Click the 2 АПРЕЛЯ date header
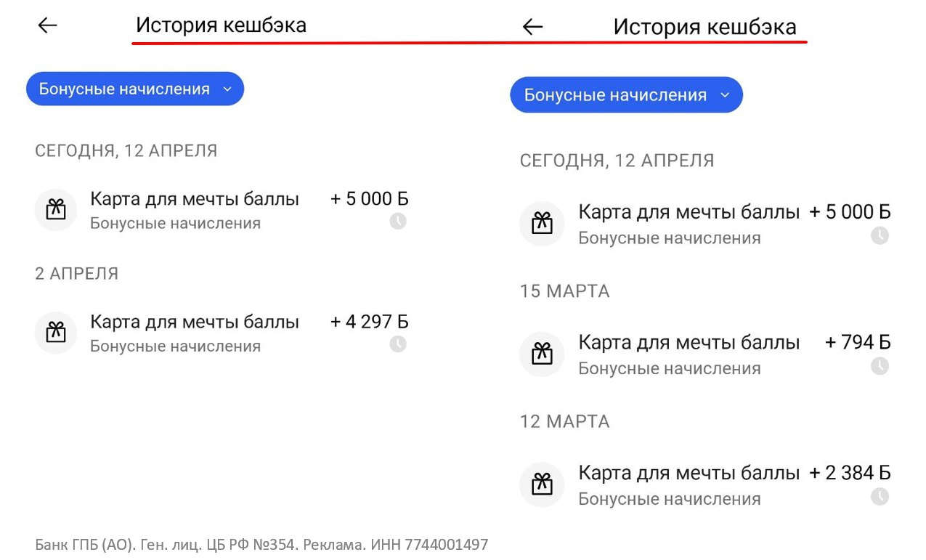This screenshot has width=926, height=560. pos(76,274)
